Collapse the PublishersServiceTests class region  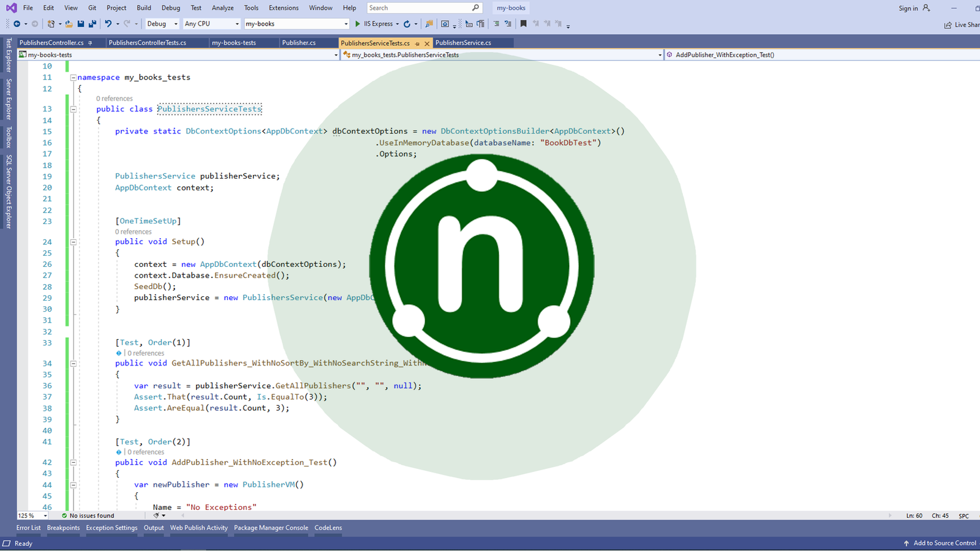73,110
